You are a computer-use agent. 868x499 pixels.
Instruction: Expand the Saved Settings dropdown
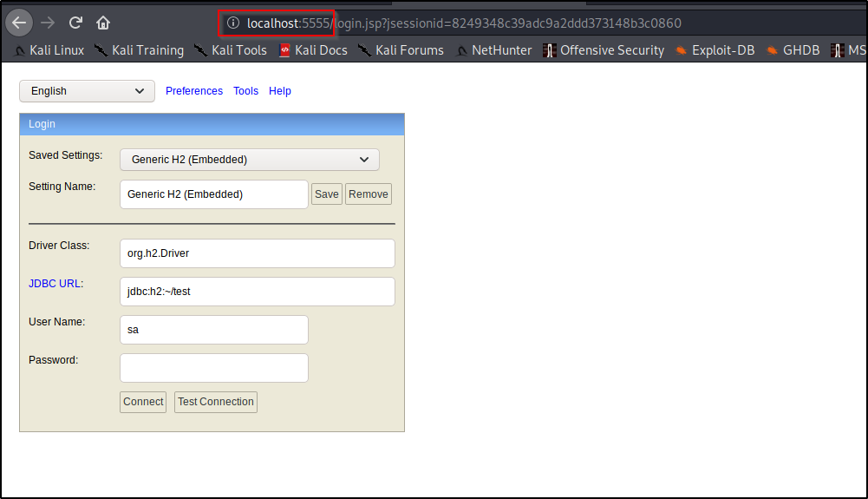250,160
